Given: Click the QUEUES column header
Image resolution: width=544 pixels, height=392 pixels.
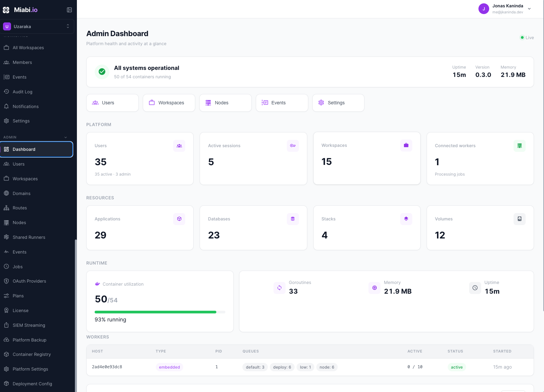Looking at the screenshot, I should pyautogui.click(x=251, y=351).
